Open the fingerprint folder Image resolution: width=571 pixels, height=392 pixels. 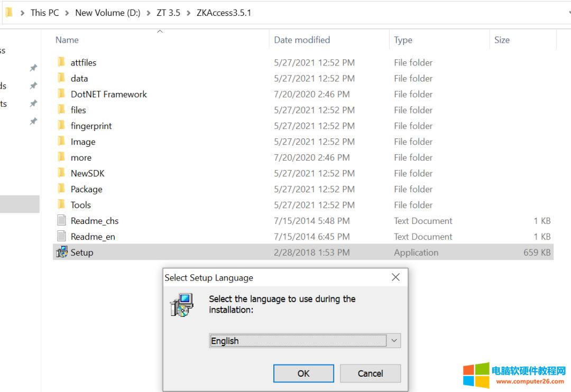pos(91,126)
